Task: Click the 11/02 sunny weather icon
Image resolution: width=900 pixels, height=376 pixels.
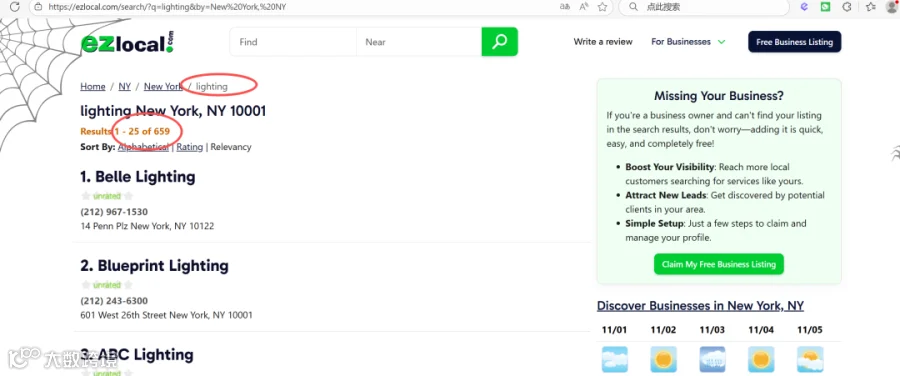Action: click(x=663, y=359)
